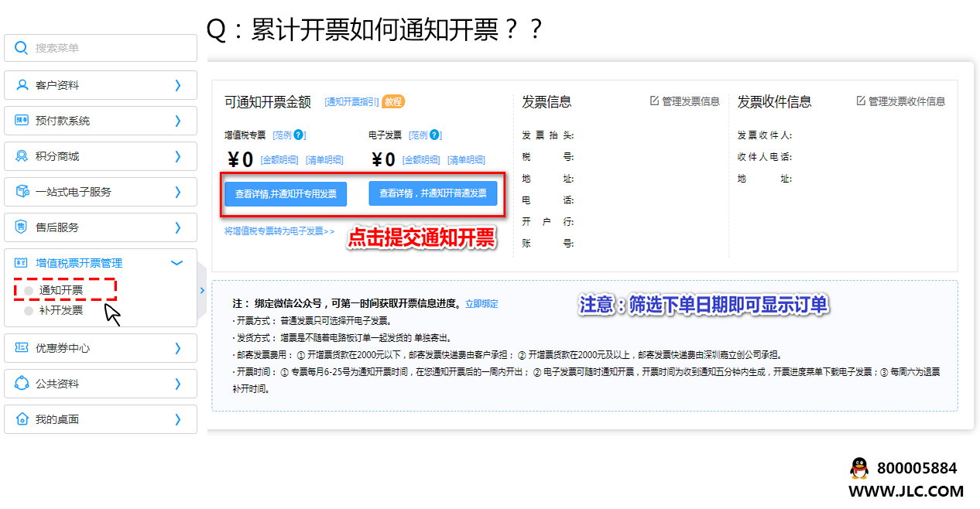Viewport: 980px width, 509px height.
Task: Click the QQ customer service icon near 800005884
Action: point(859,467)
